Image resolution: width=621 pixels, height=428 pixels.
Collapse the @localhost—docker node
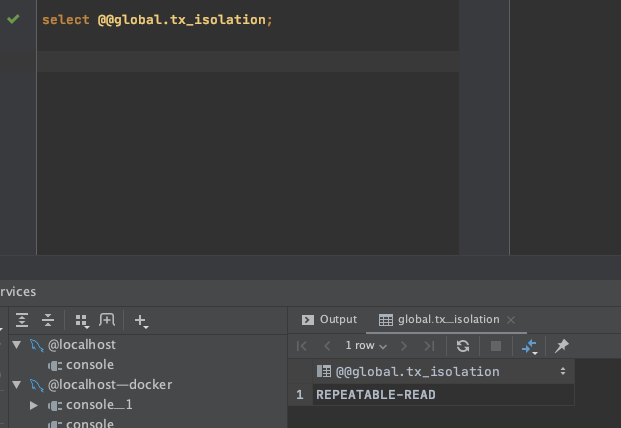[16, 385]
